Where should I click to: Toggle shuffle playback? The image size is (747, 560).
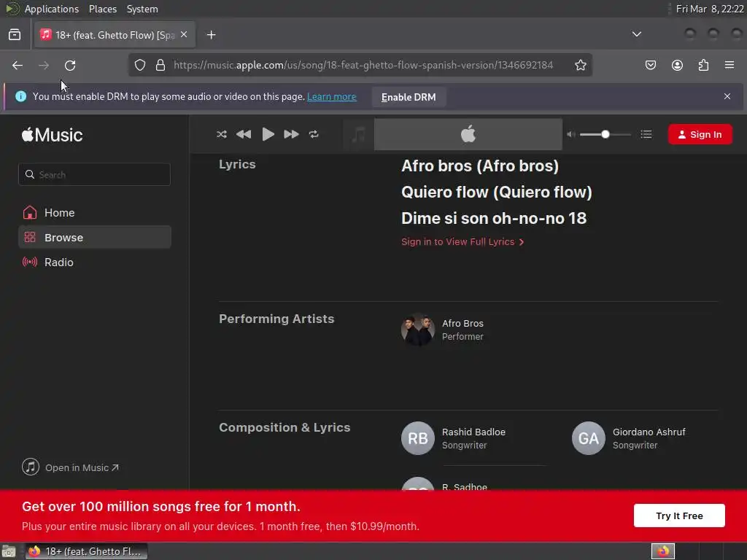222,134
